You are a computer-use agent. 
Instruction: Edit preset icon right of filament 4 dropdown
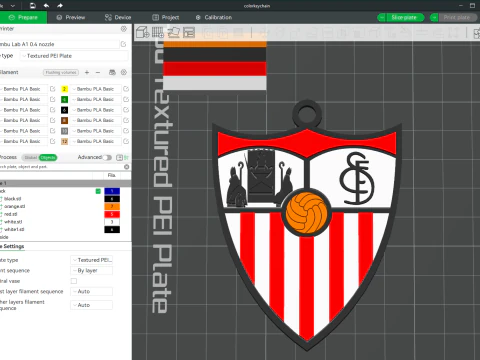click(x=126, y=99)
